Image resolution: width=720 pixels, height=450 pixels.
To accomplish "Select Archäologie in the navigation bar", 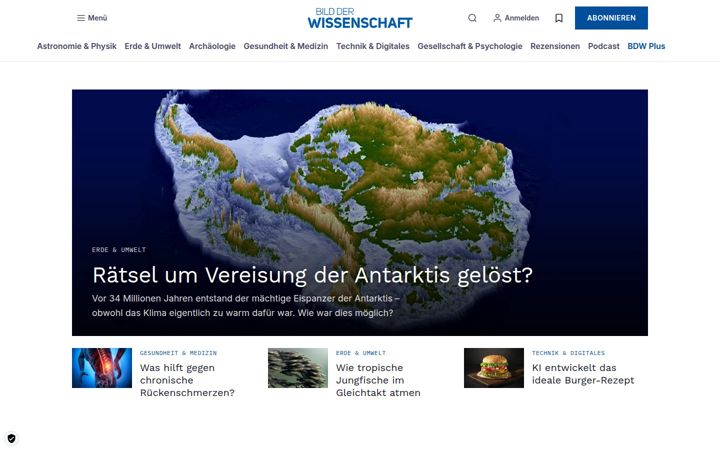I will (212, 46).
